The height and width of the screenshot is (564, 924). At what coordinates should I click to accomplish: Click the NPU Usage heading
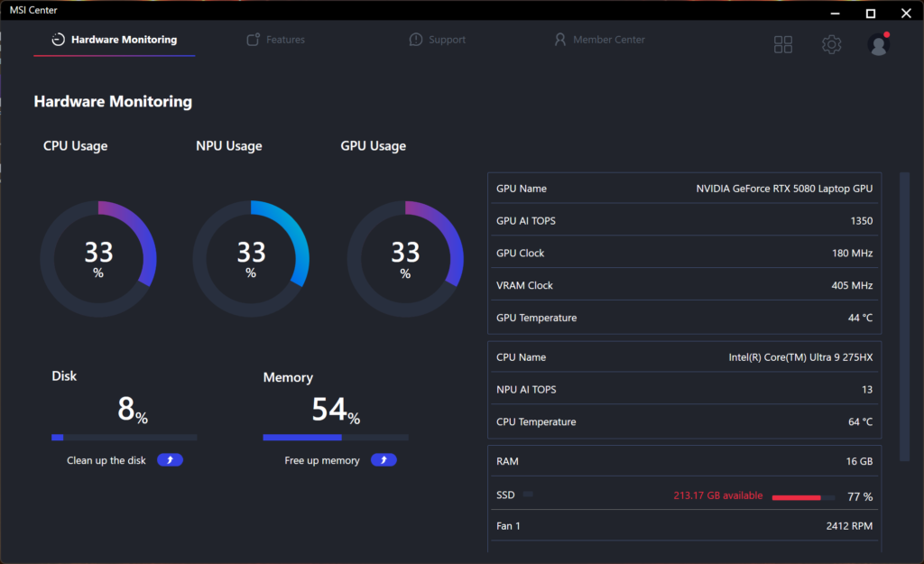pyautogui.click(x=229, y=146)
